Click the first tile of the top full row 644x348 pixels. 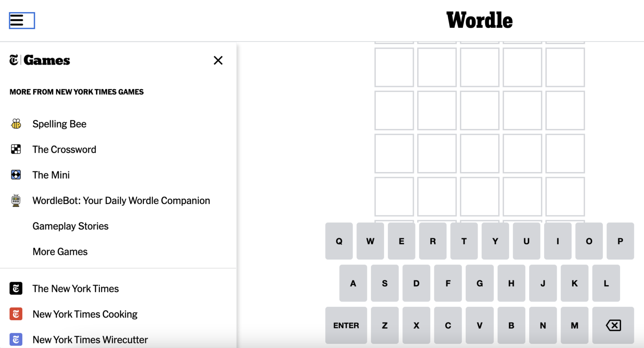point(394,67)
